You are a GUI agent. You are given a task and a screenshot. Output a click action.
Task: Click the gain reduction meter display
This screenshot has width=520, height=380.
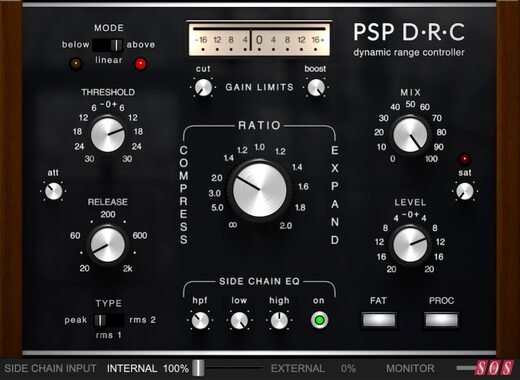click(259, 40)
